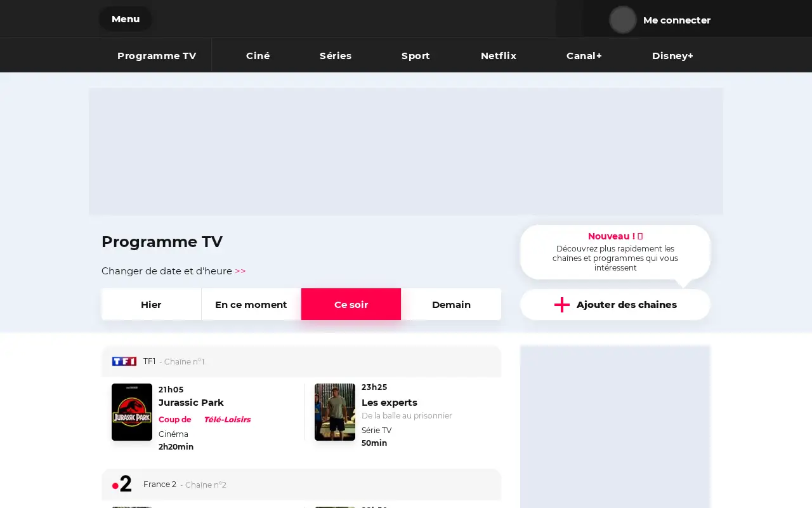Click the Chaîne n°2 label

[x=204, y=485]
